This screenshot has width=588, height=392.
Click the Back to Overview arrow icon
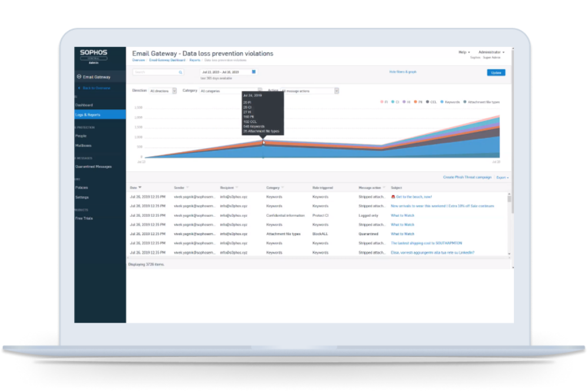[79, 88]
